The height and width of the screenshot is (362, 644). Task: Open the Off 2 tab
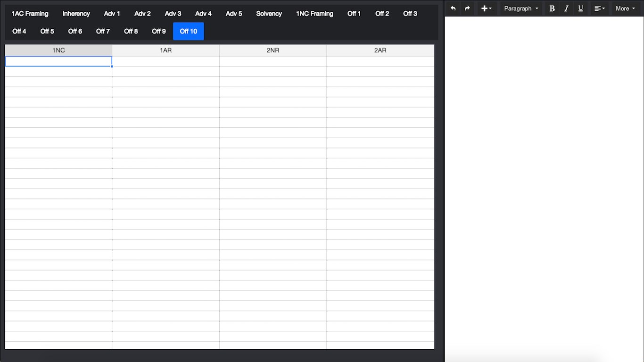pos(382,14)
